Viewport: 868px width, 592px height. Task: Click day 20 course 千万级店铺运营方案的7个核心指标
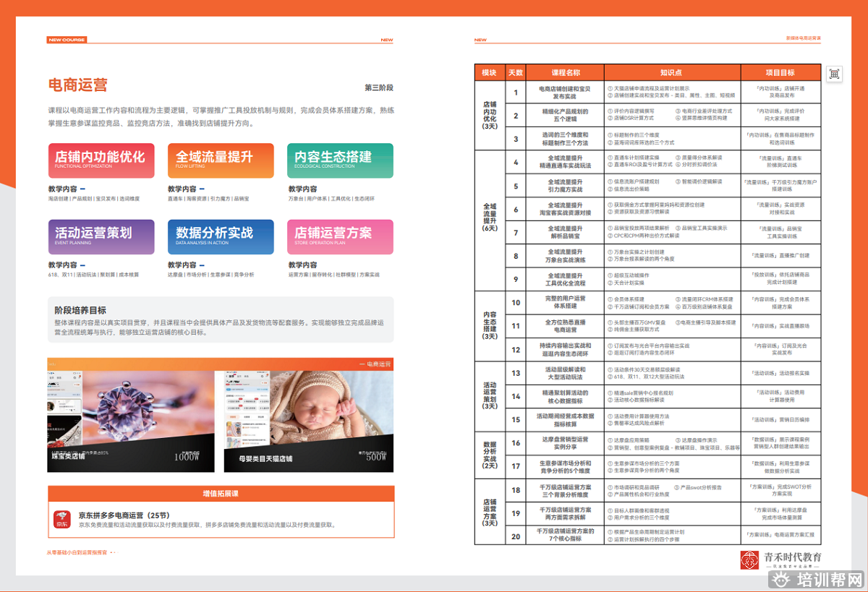[x=566, y=535]
